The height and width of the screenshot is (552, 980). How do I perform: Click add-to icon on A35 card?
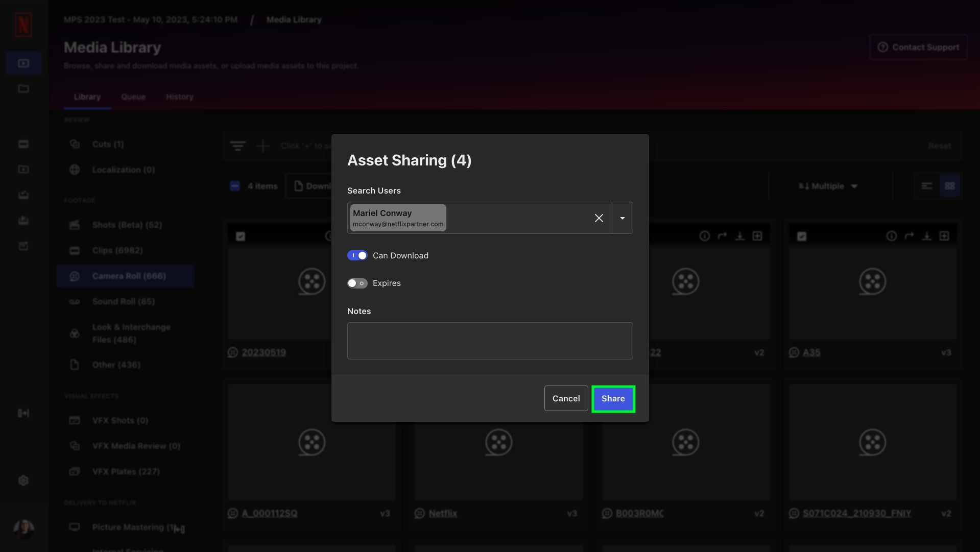(944, 236)
